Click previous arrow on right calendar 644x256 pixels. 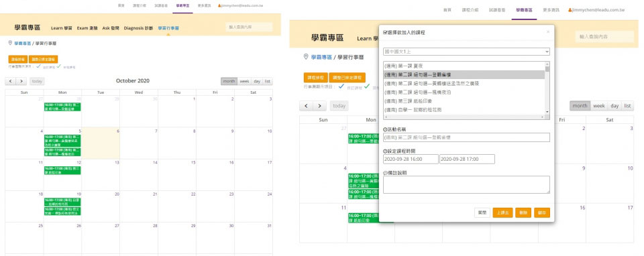306,106
